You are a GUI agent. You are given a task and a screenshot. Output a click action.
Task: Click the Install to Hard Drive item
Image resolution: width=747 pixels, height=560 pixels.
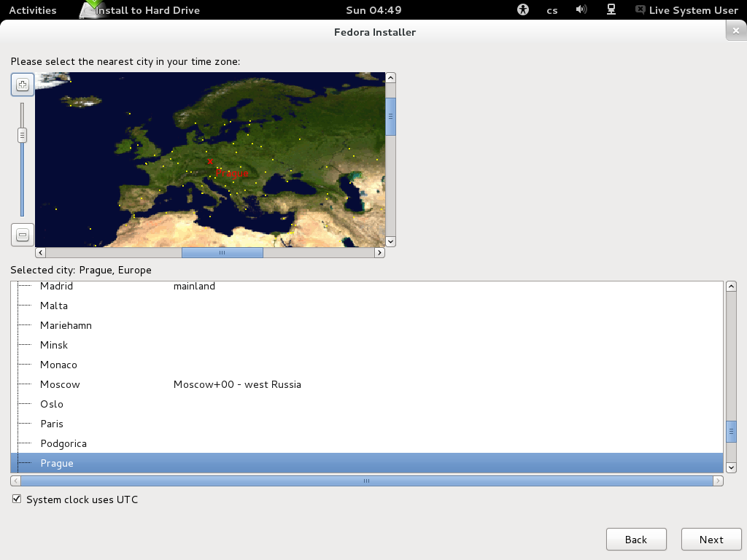[x=140, y=10]
